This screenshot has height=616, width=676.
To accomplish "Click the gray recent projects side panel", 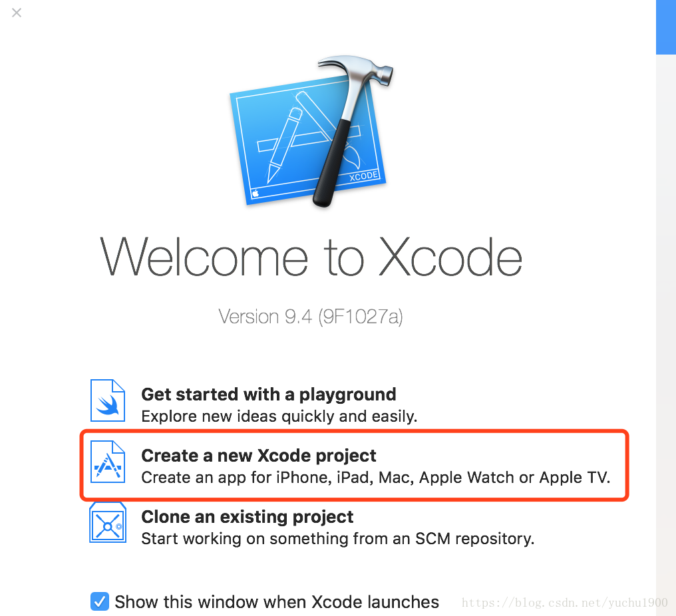I will [666, 335].
